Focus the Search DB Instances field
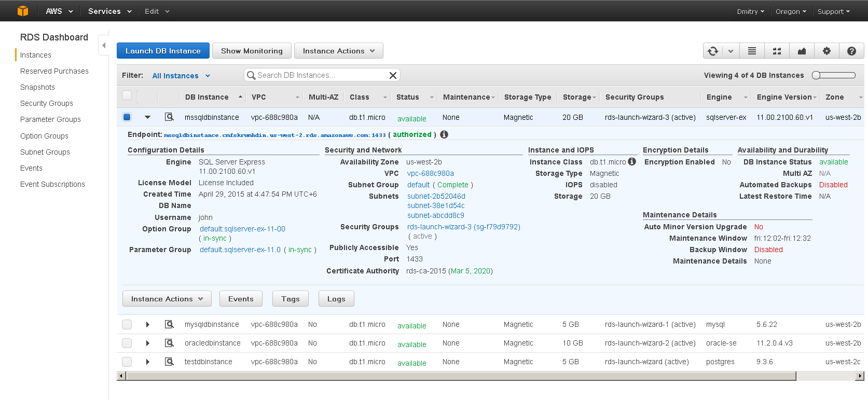The width and height of the screenshot is (868, 400). (x=322, y=75)
